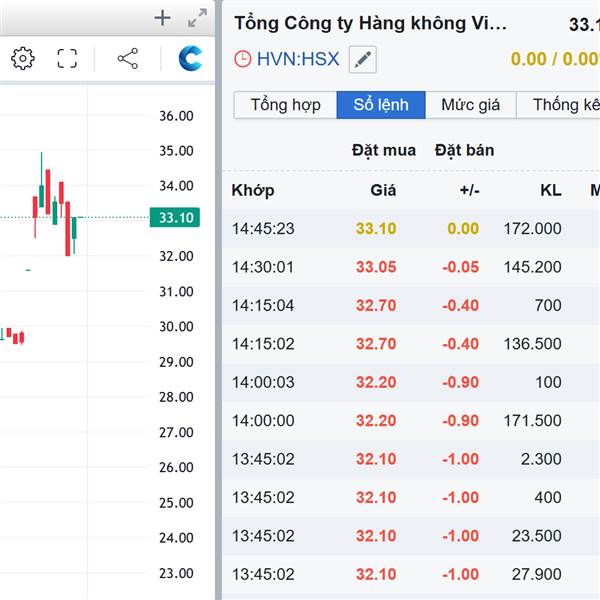
Task: Click current price label 33.10 on axis
Action: (175, 218)
